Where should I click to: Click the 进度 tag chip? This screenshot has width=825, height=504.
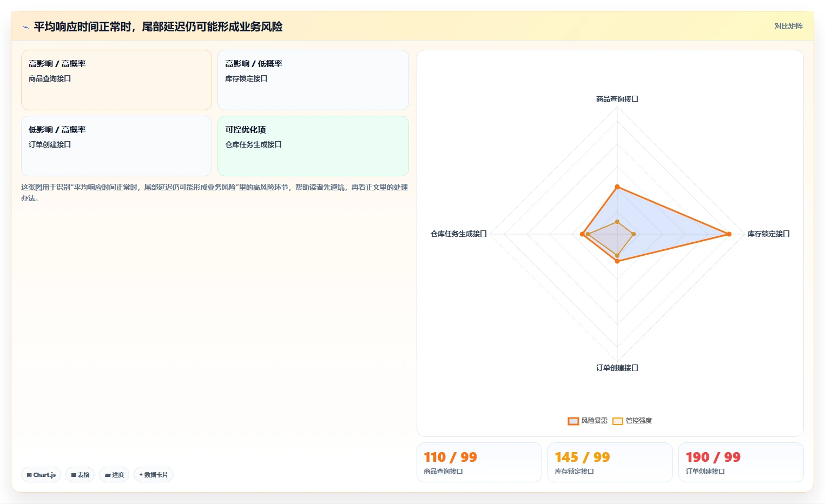point(114,475)
